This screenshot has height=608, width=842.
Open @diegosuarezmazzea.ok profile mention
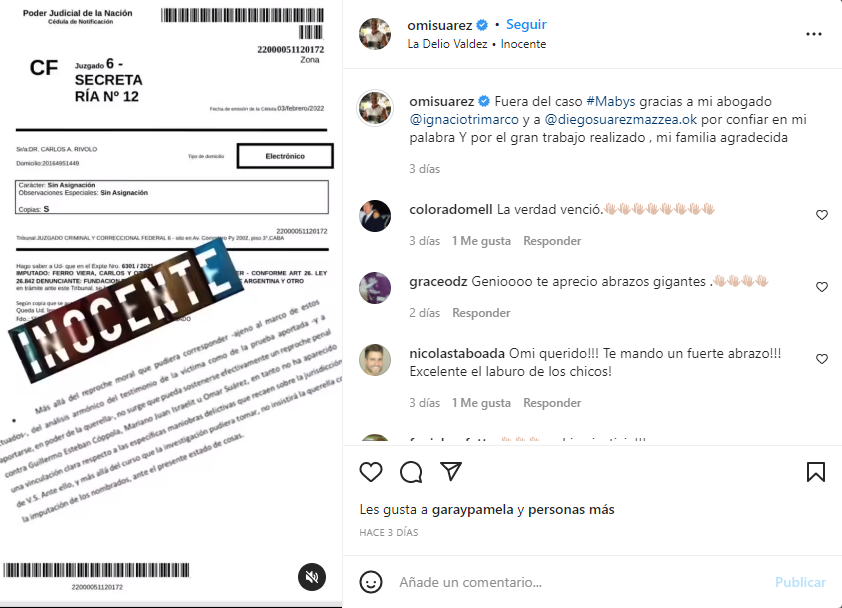click(621, 119)
